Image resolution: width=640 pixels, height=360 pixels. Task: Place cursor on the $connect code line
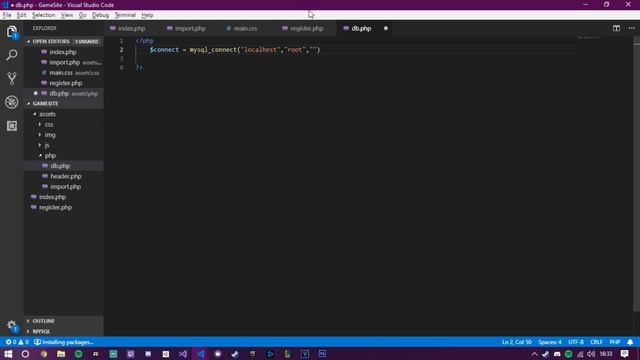coord(235,50)
